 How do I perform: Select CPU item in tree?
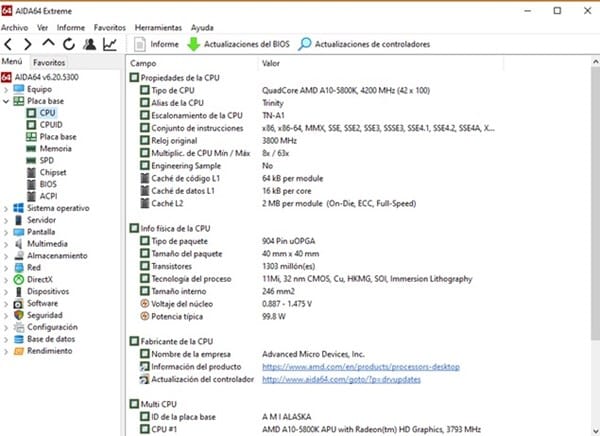pyautogui.click(x=47, y=113)
